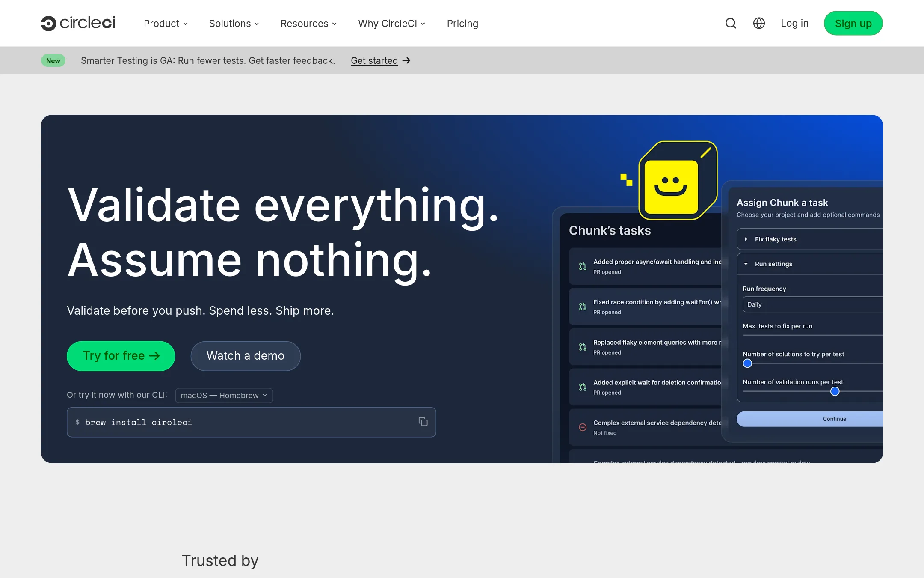This screenshot has height=578, width=924.
Task: Click PR icon beside flaky element queries task
Action: click(583, 347)
